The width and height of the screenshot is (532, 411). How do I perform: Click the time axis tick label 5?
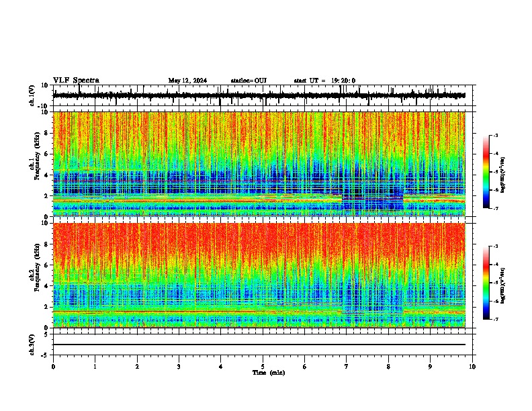(x=263, y=367)
